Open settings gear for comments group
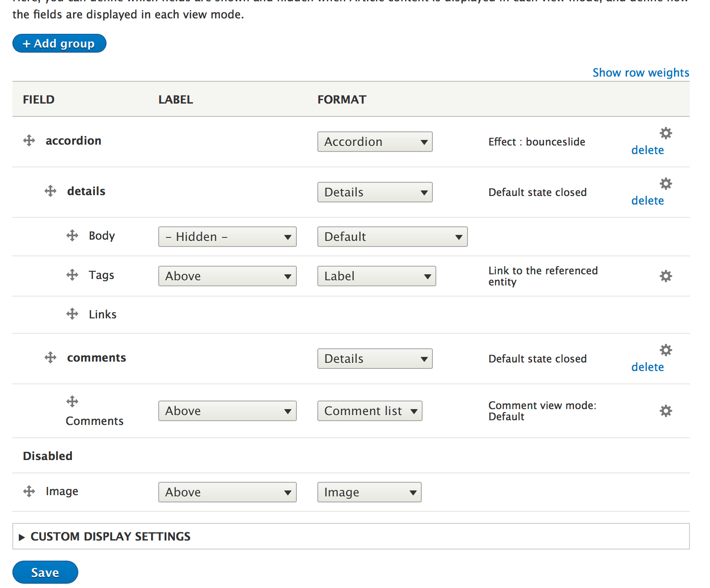 click(x=666, y=350)
